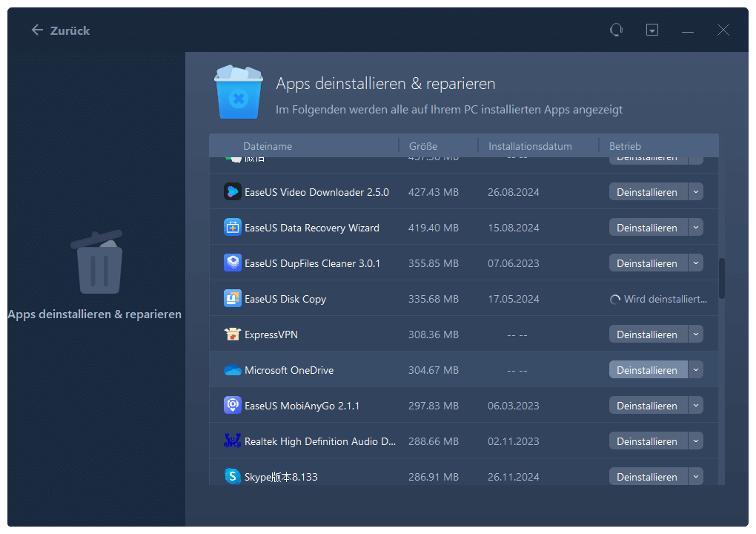
Task: Select the sidebar label Apps deinstallieren & reparieren
Action: pyautogui.click(x=95, y=314)
